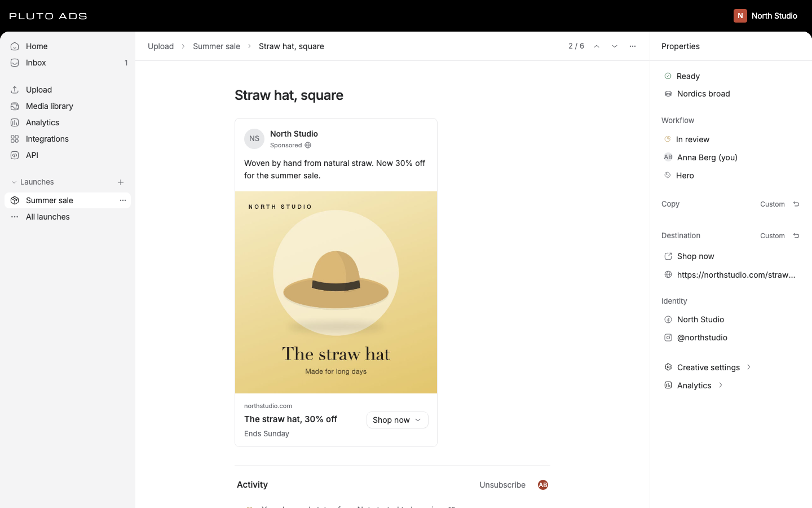Viewport: 812px width, 508px height.
Task: Open Summer sale more options dots
Action: pos(123,200)
